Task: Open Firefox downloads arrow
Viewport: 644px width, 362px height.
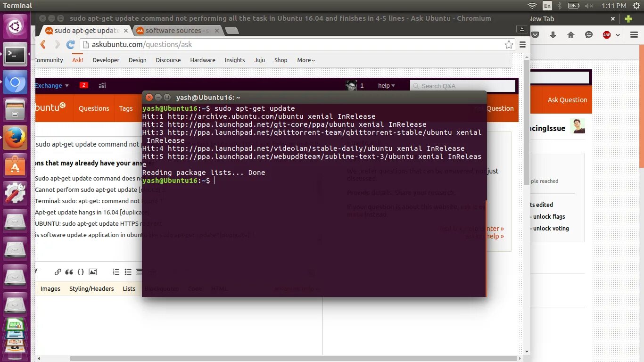Action: point(553,35)
